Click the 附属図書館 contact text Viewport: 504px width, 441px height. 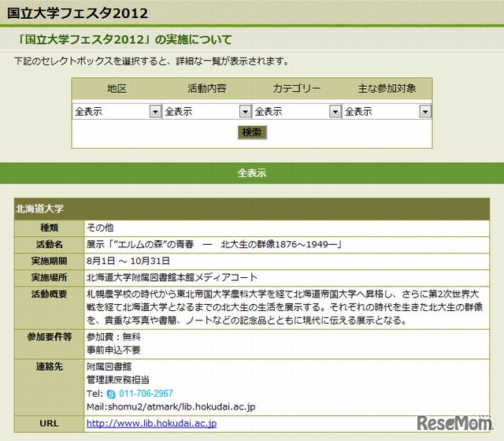click(x=109, y=366)
